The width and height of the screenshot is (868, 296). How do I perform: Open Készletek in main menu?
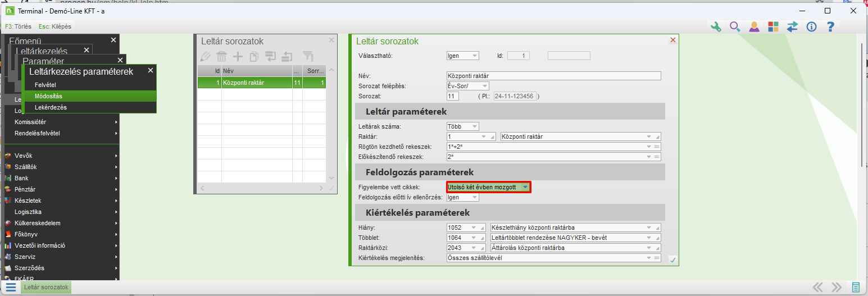point(62,201)
